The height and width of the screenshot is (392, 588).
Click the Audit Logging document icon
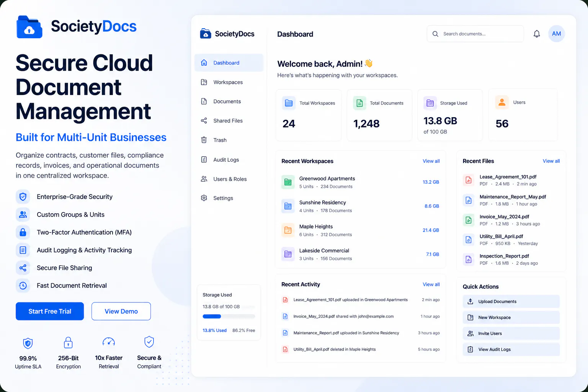pyautogui.click(x=23, y=250)
